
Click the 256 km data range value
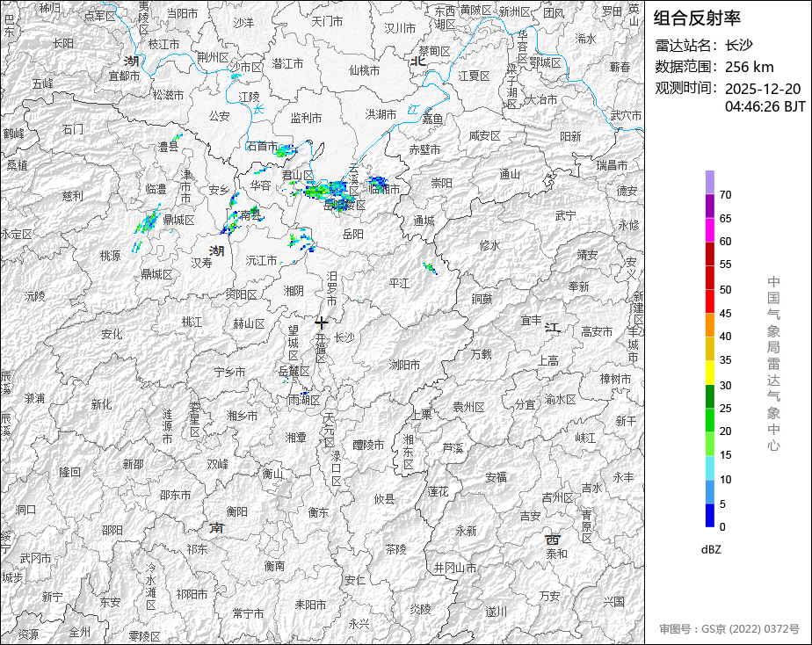(x=750, y=67)
